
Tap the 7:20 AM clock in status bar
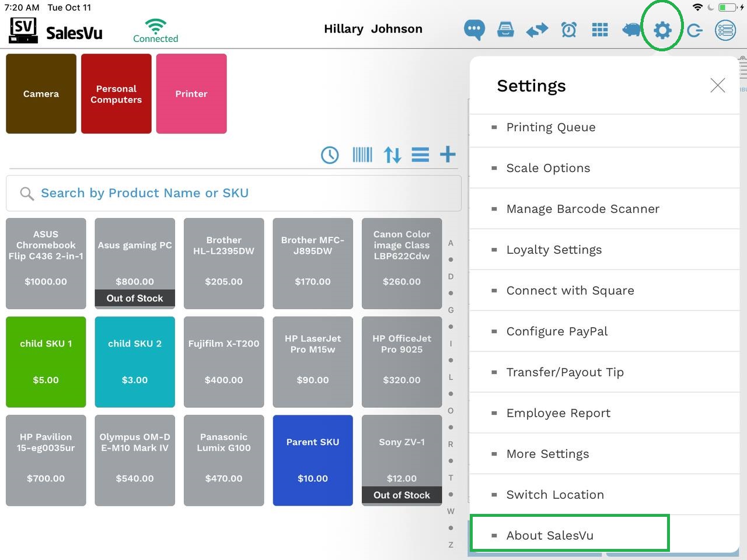point(22,8)
